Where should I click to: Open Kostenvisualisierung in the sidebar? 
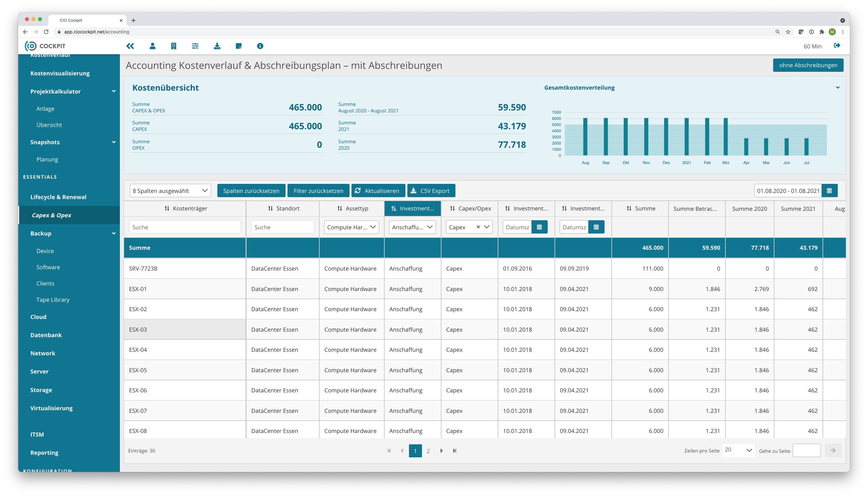pyautogui.click(x=60, y=73)
